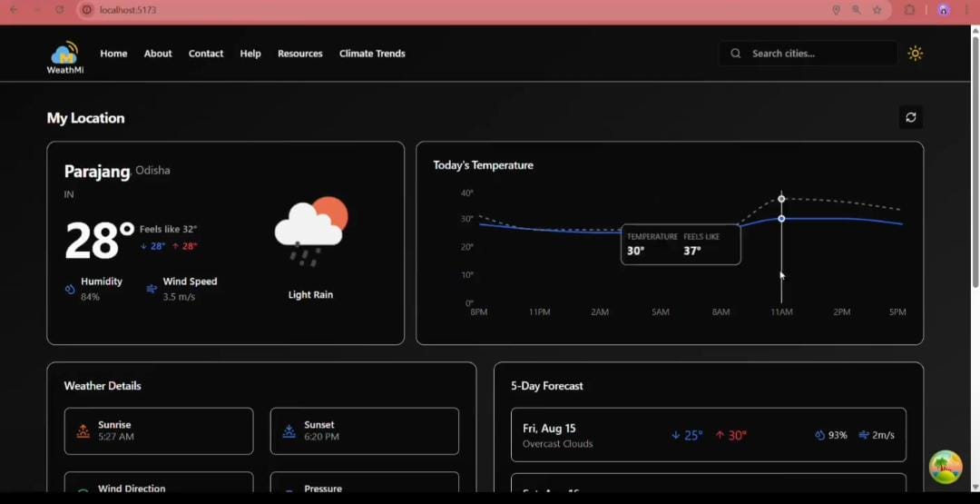Viewport: 980px width, 504px height.
Task: Click the Sunrise icon
Action: [83, 430]
